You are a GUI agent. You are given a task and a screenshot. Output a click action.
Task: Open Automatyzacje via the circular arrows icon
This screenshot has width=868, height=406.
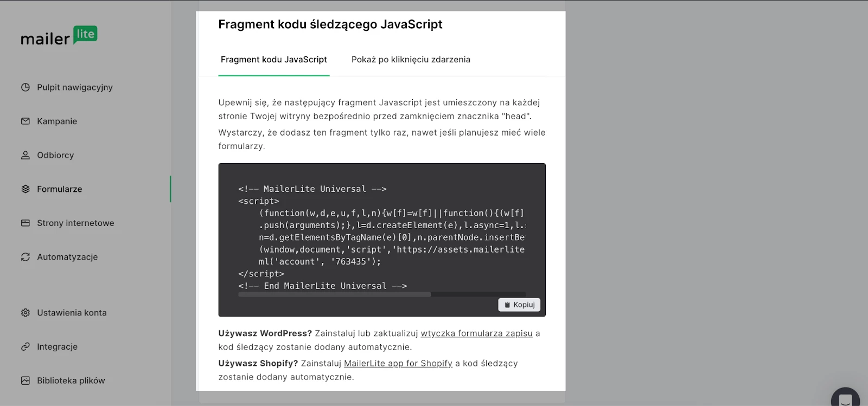coord(25,257)
